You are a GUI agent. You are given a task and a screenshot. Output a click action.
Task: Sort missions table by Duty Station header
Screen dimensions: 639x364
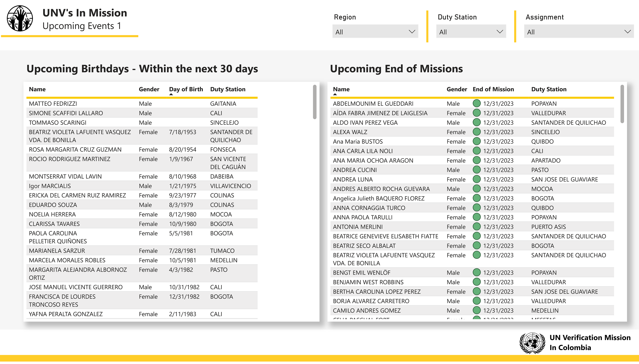(549, 89)
